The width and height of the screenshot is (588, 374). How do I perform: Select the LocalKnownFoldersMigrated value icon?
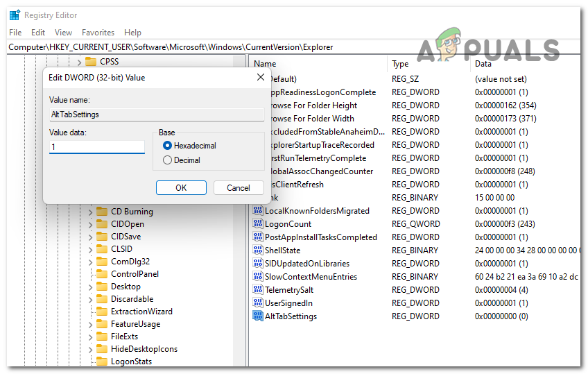[x=258, y=210]
